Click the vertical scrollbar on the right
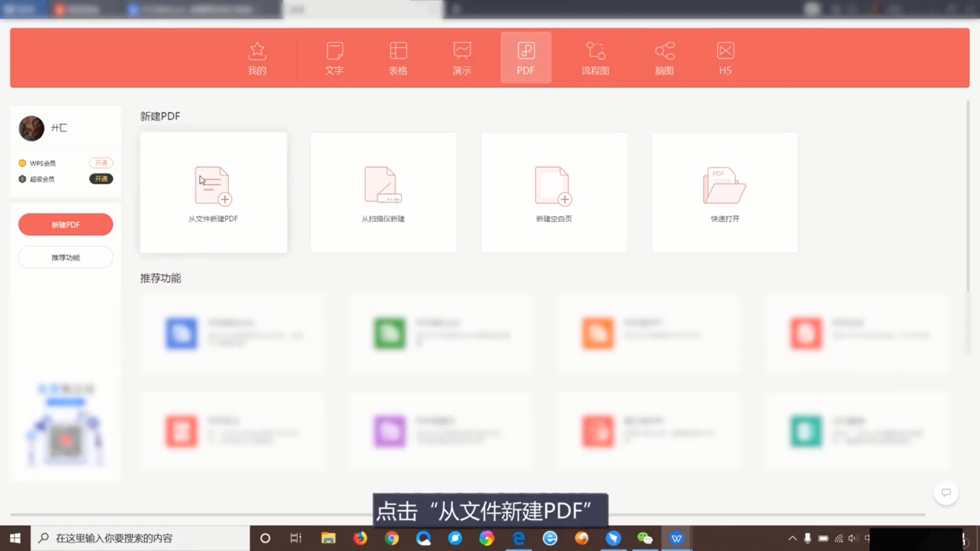Image resolution: width=980 pixels, height=551 pixels. 967,196
